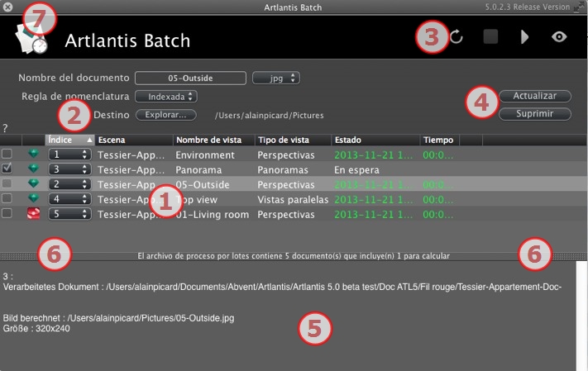Click the Actualizar button
The height and width of the screenshot is (371, 588).
coord(535,96)
